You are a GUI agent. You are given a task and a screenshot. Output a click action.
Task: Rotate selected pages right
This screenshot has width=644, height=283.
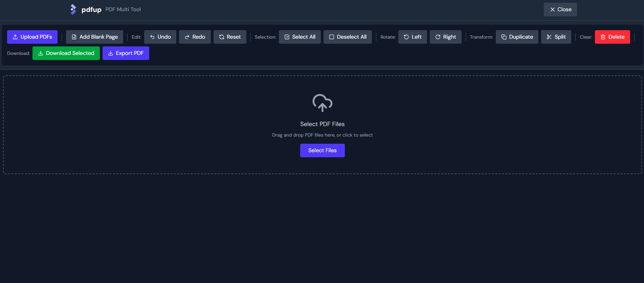click(x=445, y=37)
